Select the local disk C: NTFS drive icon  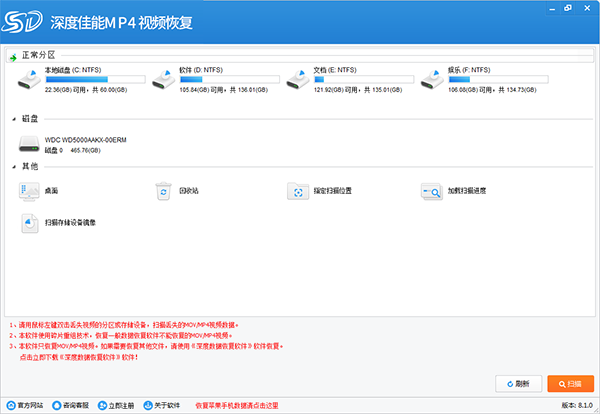point(30,77)
